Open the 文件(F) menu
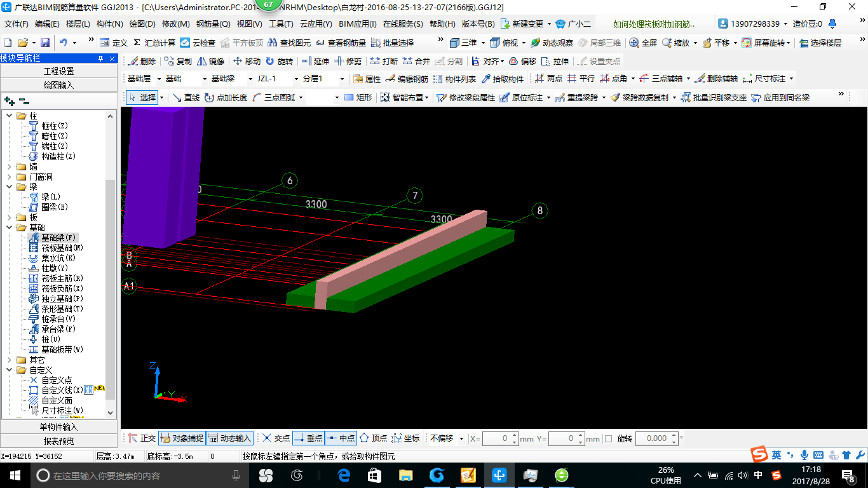The image size is (868, 488). 16,24
